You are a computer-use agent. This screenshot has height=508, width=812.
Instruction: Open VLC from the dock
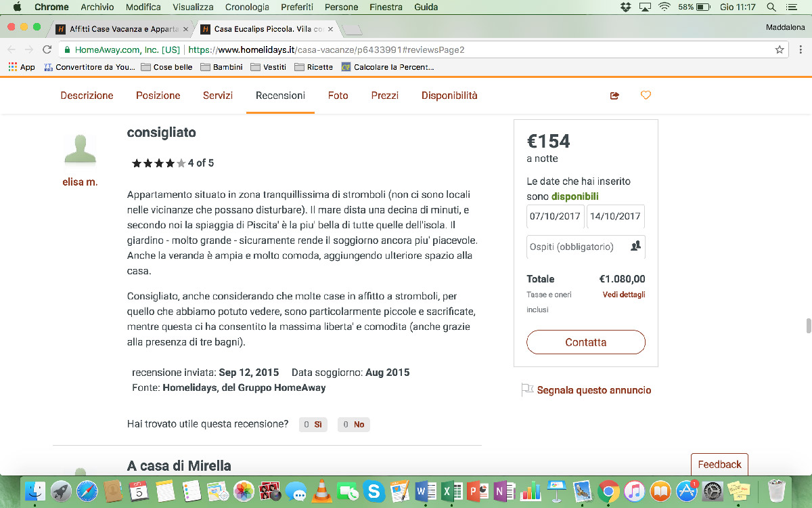tap(321, 490)
